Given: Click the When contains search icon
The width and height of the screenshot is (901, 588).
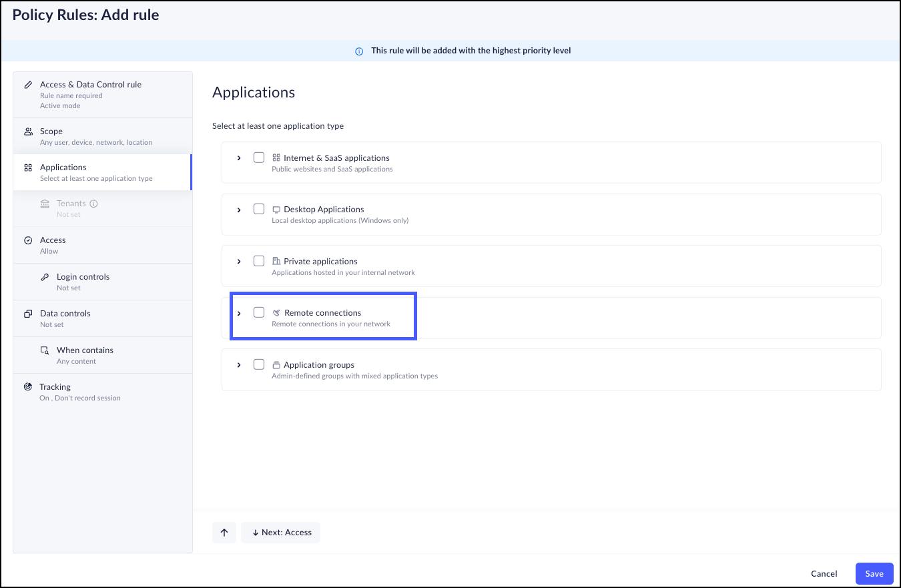Looking at the screenshot, I should [45, 350].
